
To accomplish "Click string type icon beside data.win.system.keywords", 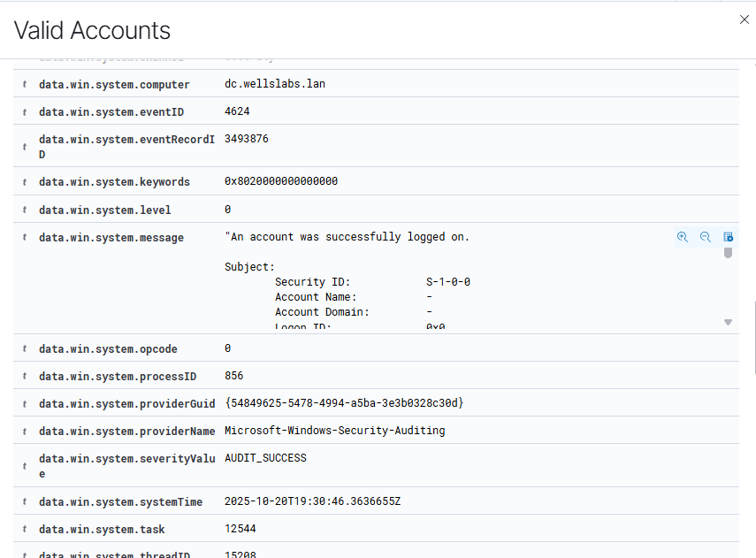I will tap(25, 182).
